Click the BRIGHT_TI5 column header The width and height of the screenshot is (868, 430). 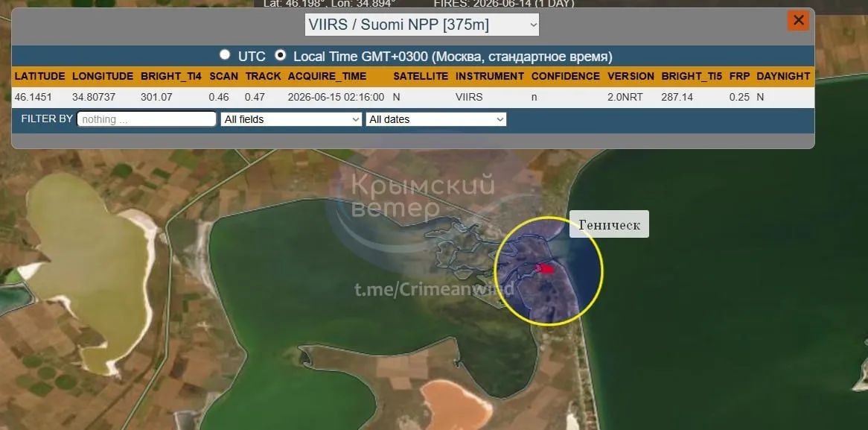(692, 77)
